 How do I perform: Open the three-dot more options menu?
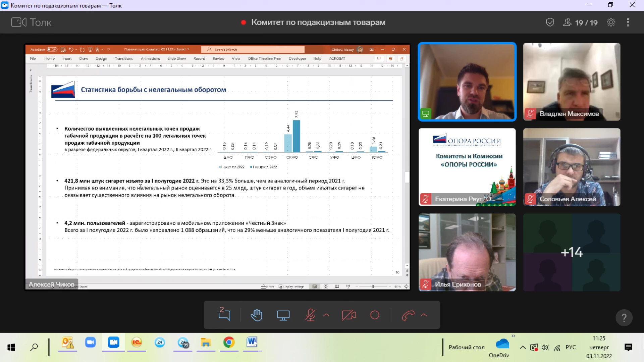coord(628,22)
